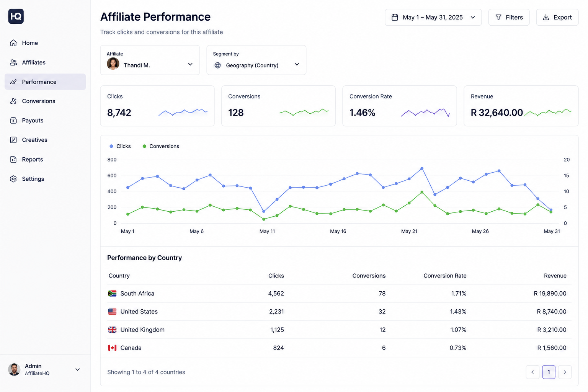This screenshot has height=392, width=588.
Task: Open Payouts in sidebar
Action: [45, 121]
